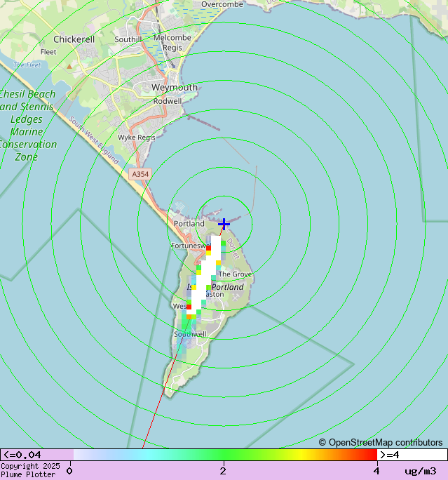Screen dimensions: 448x480
Task: Click The Grove label
Action: coord(235,274)
